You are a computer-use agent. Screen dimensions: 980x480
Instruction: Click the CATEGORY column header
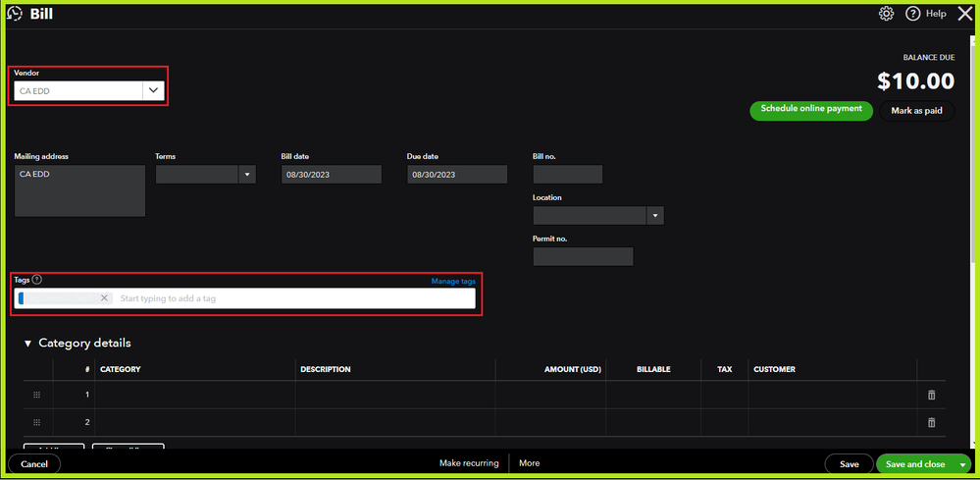121,369
